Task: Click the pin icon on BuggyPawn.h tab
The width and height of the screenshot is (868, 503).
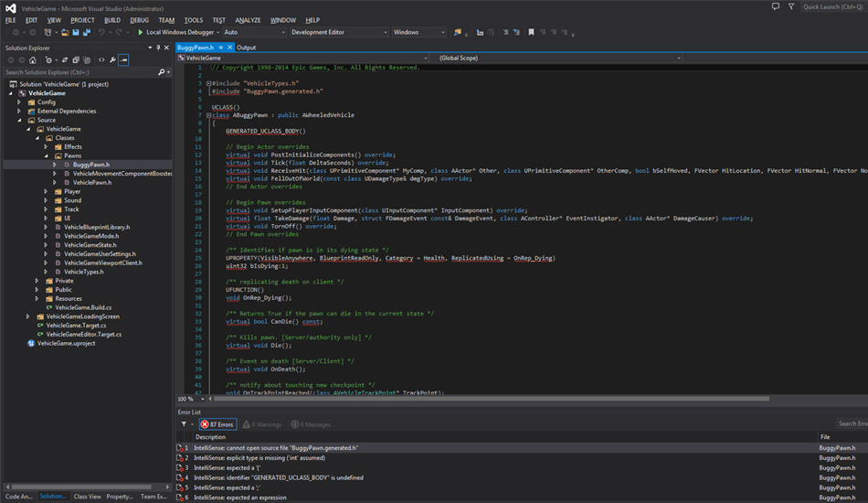Action: [221, 48]
